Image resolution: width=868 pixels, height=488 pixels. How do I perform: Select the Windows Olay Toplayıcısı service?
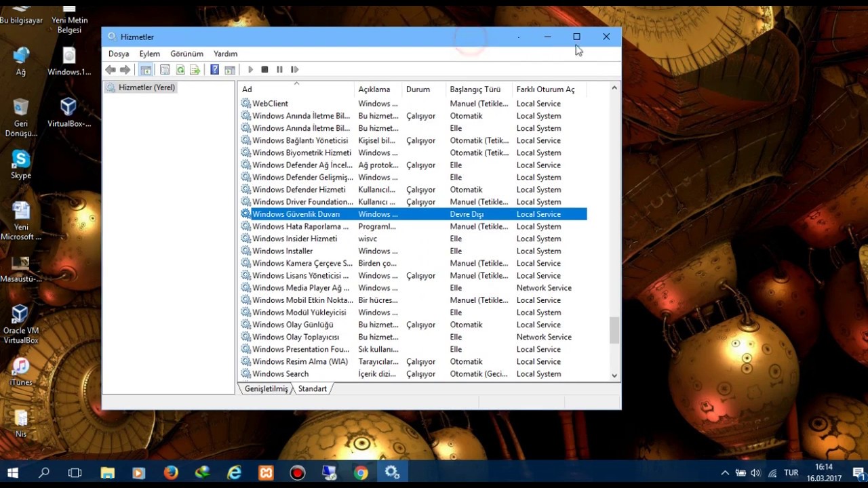click(413, 337)
